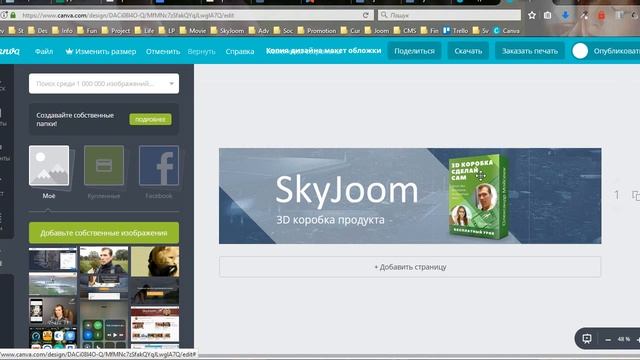Select the app icons phone screenshot thumbnail
The width and height of the screenshot is (640, 360).
click(53, 338)
